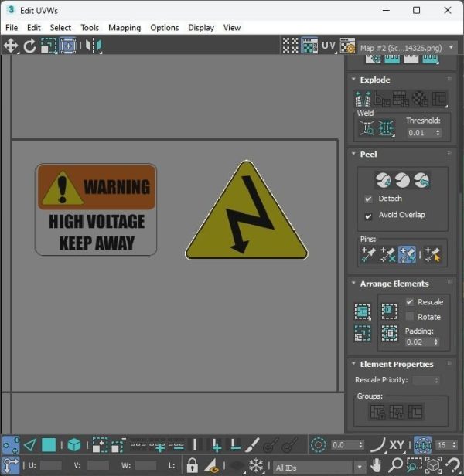Image resolution: width=464 pixels, height=476 pixels.
Task: Click the Weld Threshold spinner arrows
Action: [438, 133]
